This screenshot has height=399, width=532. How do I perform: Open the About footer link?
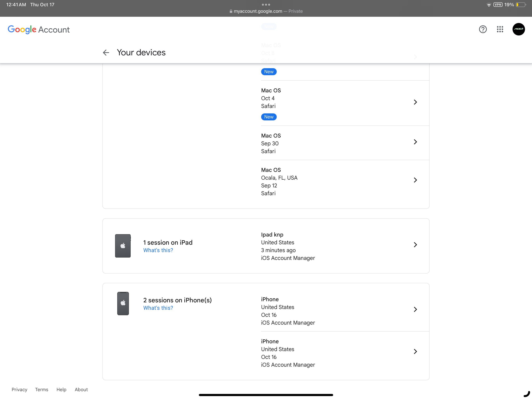click(81, 389)
